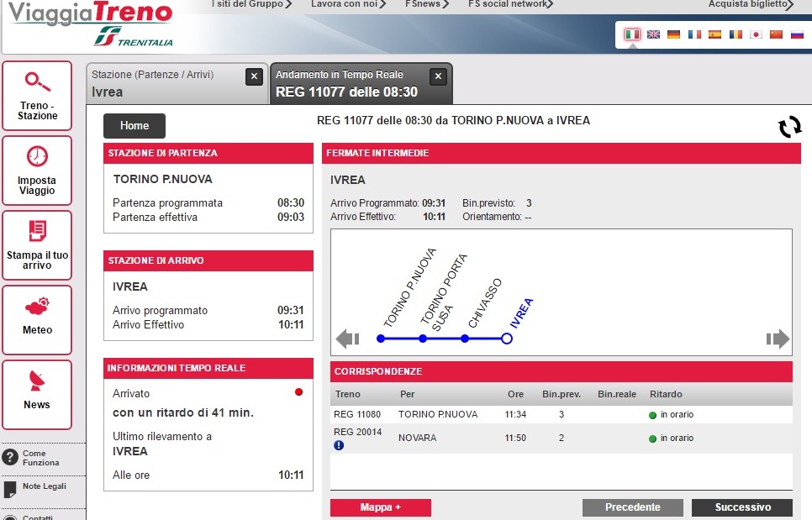Image resolution: width=812 pixels, height=520 pixels.
Task: Select the TORINO P.NUOVA stop marker
Action: 381,339
